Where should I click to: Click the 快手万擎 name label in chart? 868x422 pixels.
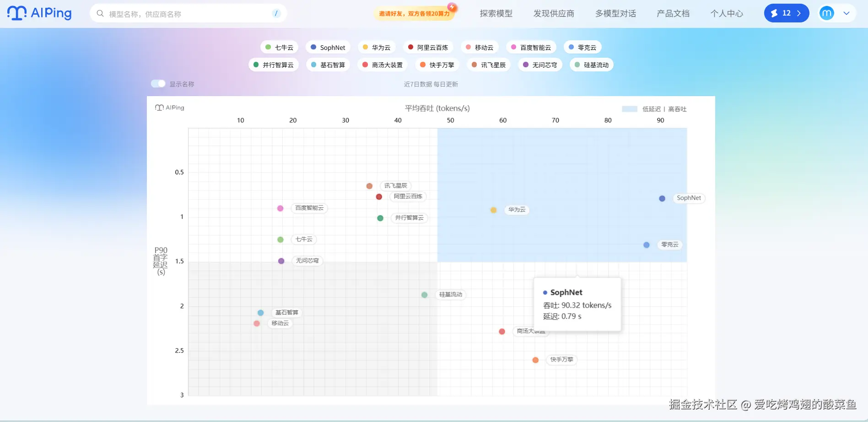[x=561, y=360]
